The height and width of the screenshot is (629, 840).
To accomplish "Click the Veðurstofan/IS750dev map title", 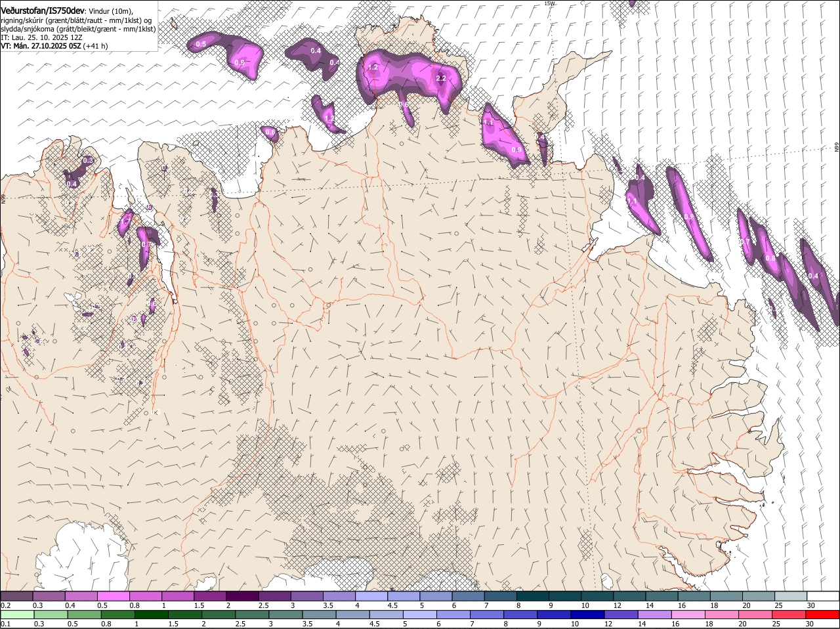I will click(42, 11).
